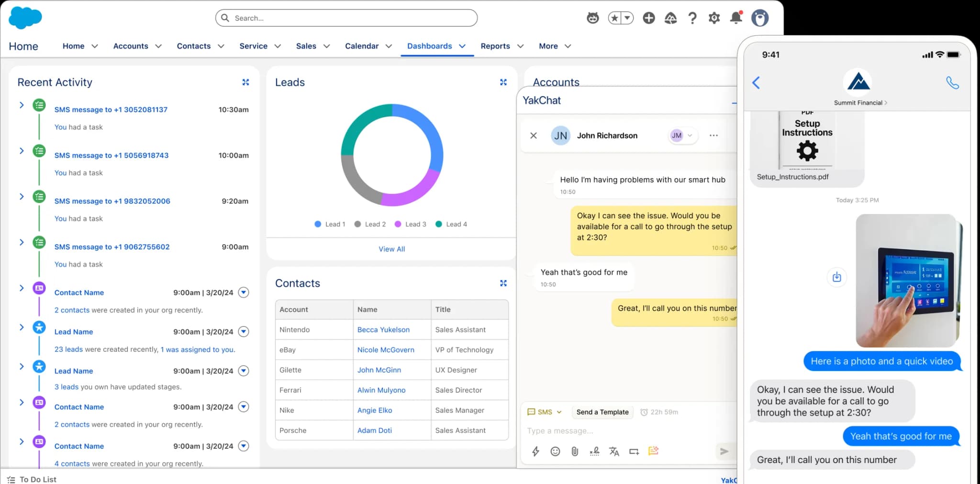
Task: Open Nicole McGovern contact link
Action: click(x=386, y=350)
